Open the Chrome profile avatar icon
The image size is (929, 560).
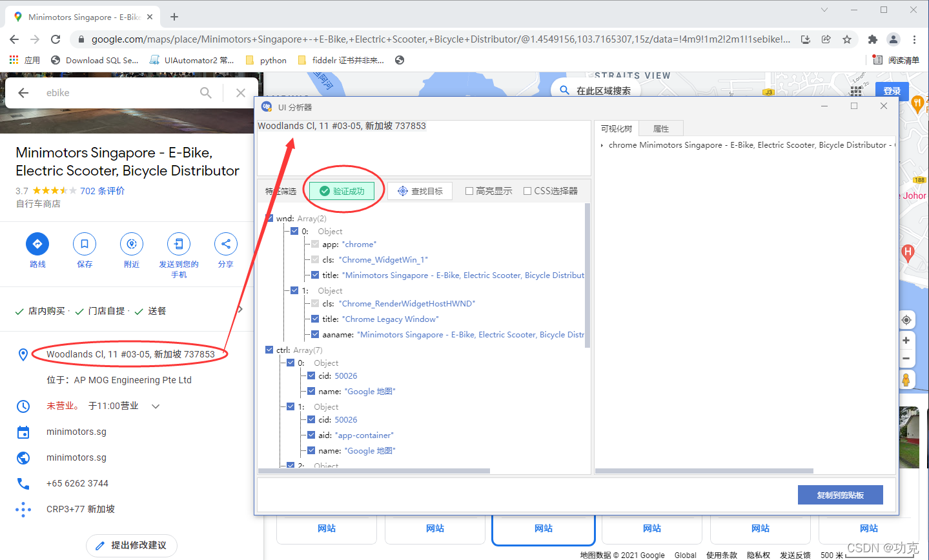(893, 39)
